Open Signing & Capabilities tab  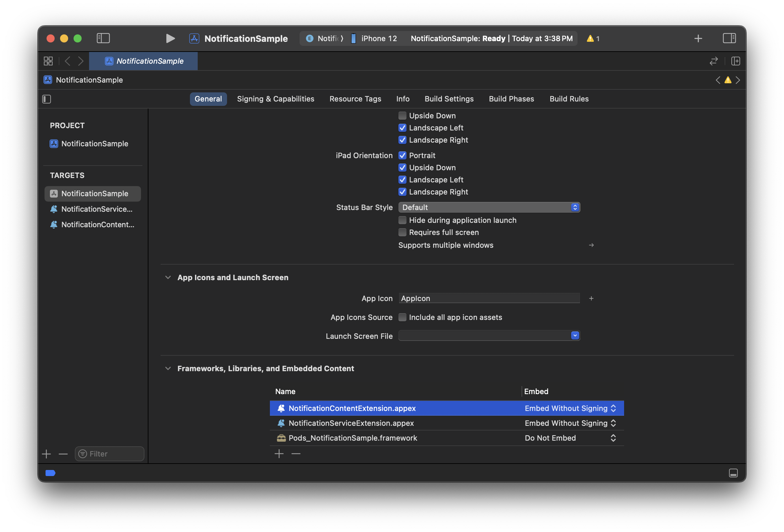[x=275, y=99]
